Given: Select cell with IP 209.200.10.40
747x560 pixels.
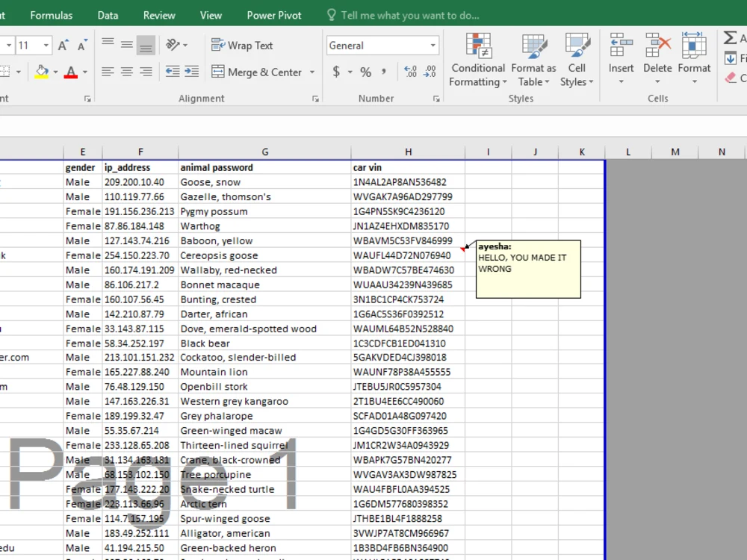Looking at the screenshot, I should coord(140,182).
